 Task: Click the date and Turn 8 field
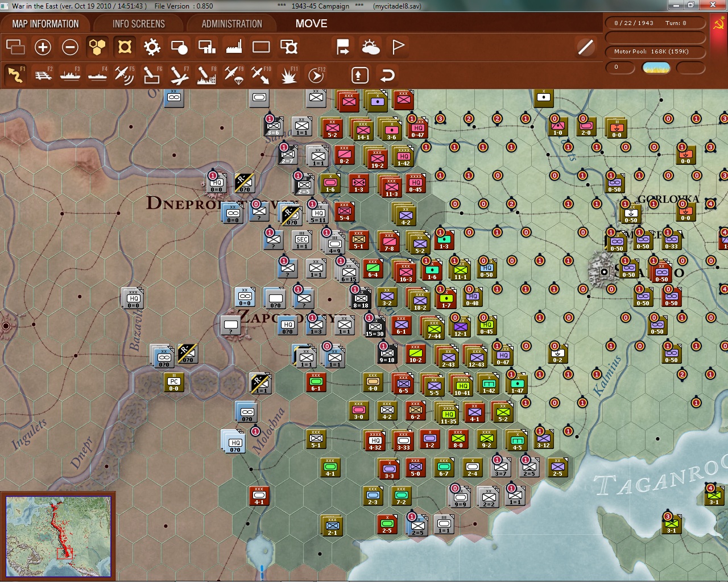pos(656,23)
